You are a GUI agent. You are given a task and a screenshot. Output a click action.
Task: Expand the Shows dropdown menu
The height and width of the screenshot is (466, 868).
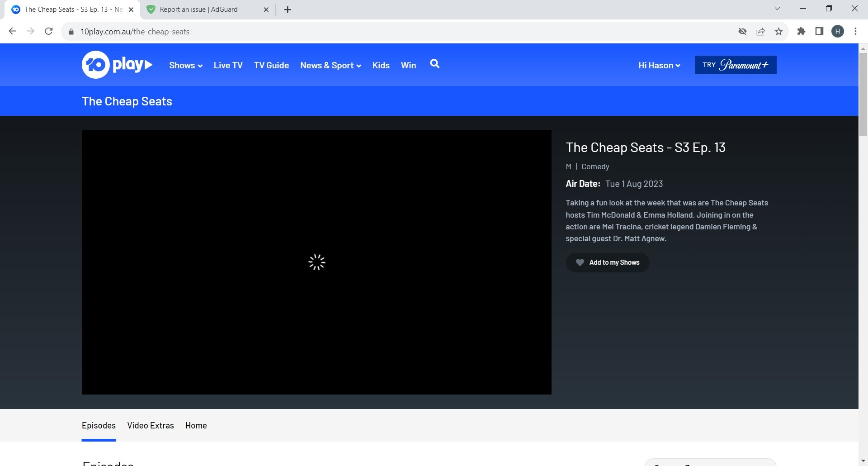185,66
